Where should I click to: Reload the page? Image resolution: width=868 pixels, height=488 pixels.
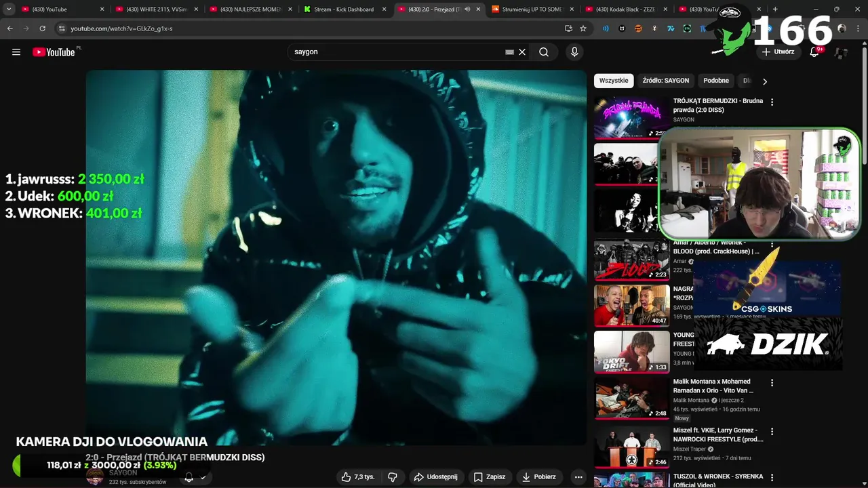(x=42, y=28)
